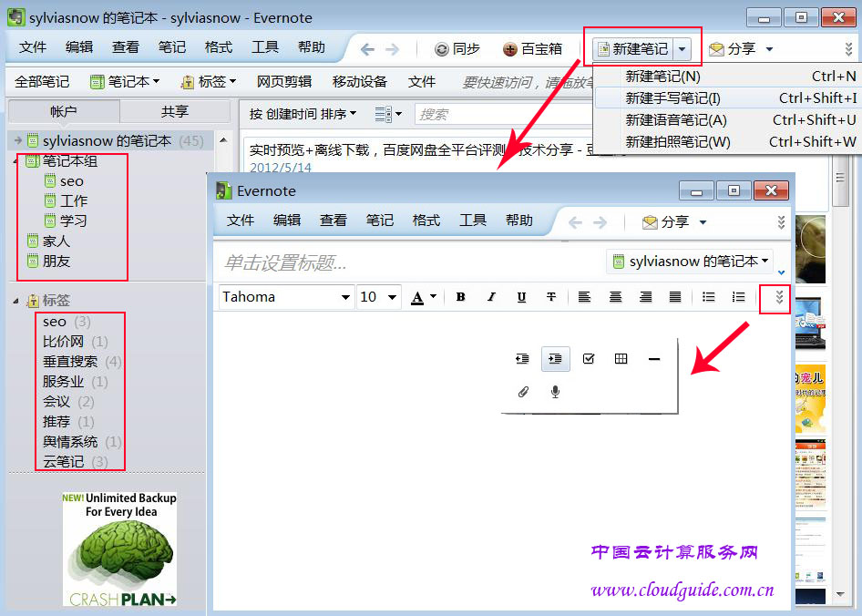Open the 笔记本 shortcut dropdown
Image resolution: width=862 pixels, height=616 pixels.
pos(125,82)
